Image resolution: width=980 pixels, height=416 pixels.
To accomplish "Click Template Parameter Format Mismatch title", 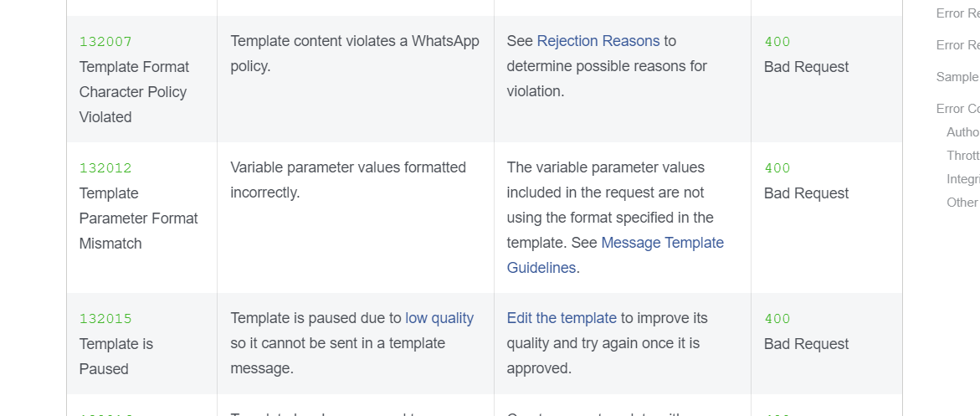I will pos(138,218).
